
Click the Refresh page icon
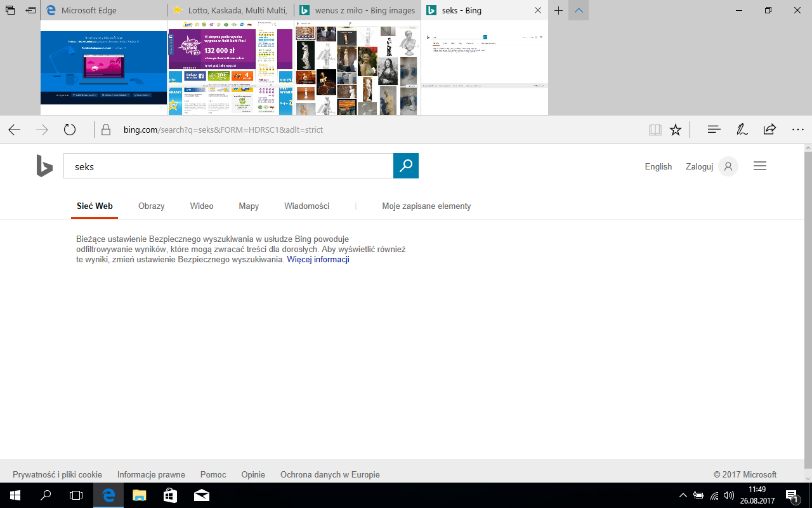coord(70,130)
